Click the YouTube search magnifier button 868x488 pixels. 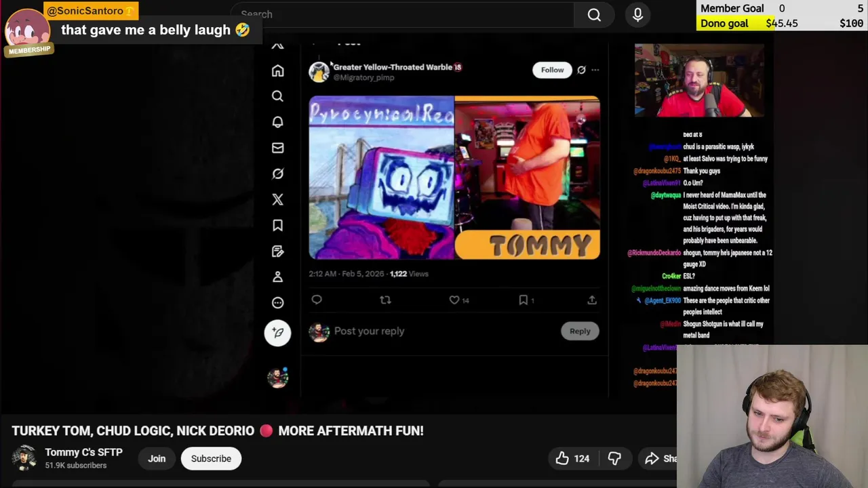pyautogui.click(x=594, y=14)
